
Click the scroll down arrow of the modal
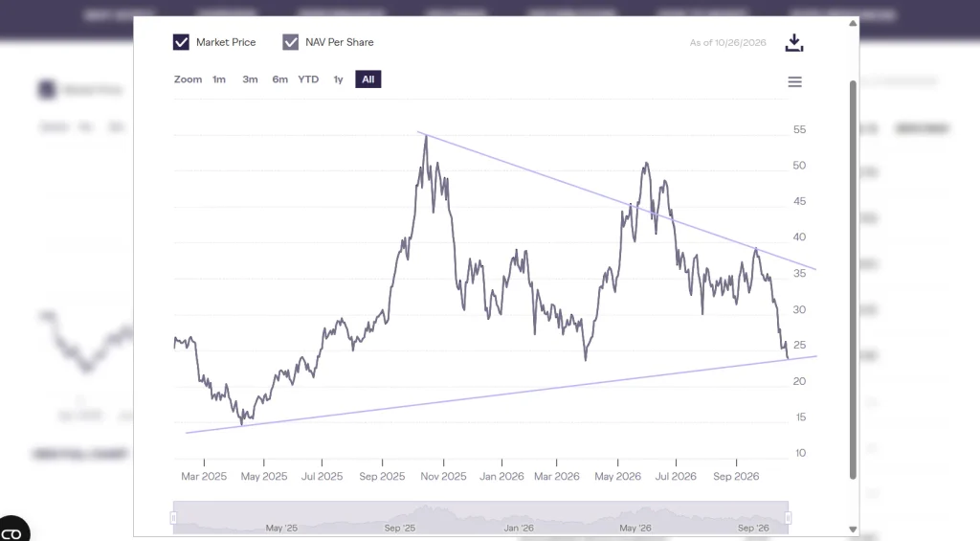tap(853, 530)
